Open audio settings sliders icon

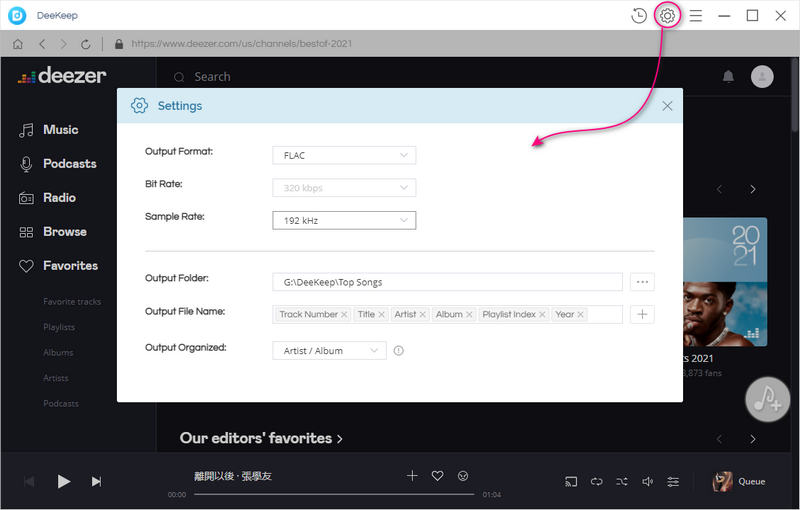pyautogui.click(x=673, y=481)
